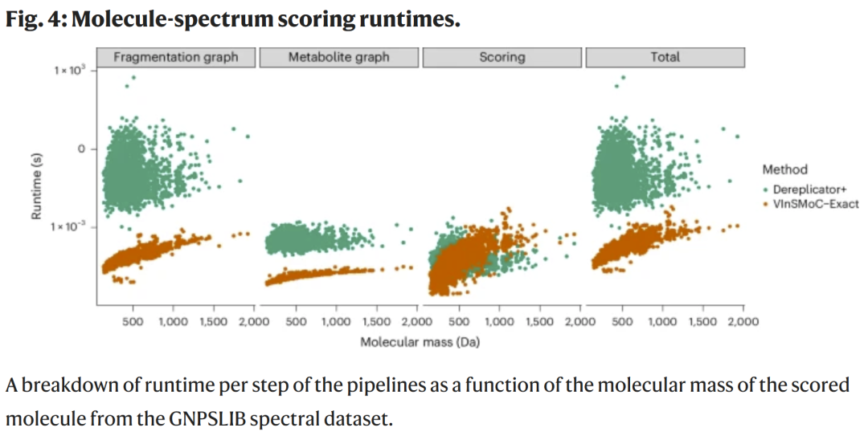
Task: Click the Fragmentation graph panel header
Action: coord(176,57)
